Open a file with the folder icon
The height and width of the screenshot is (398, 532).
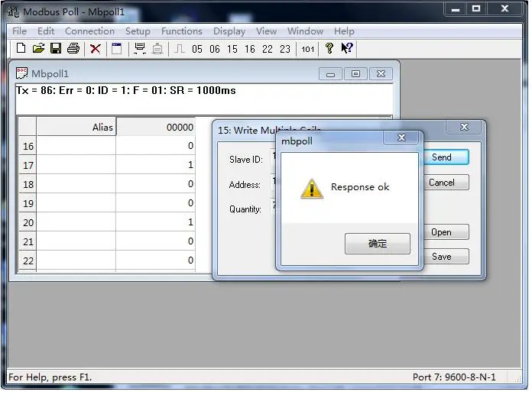click(x=39, y=49)
